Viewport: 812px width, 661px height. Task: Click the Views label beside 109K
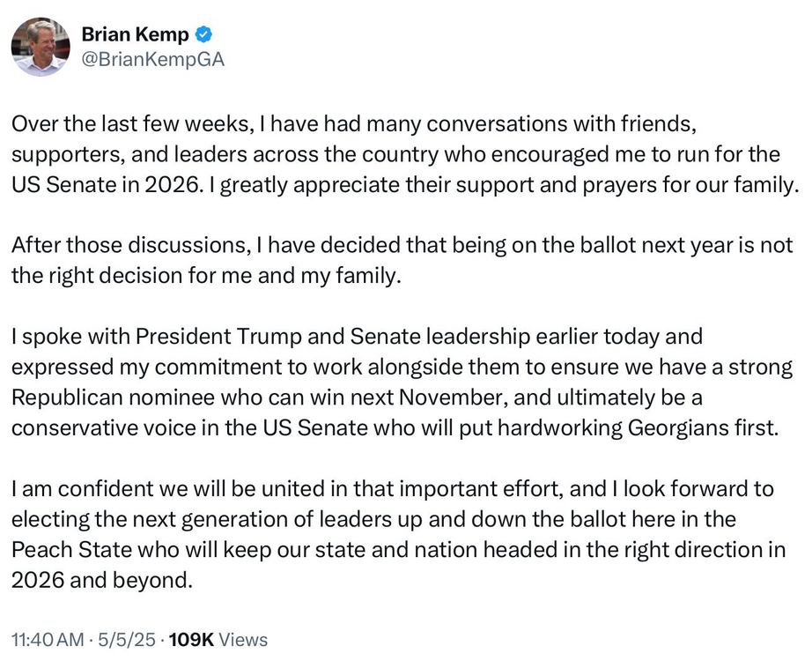[243, 640]
